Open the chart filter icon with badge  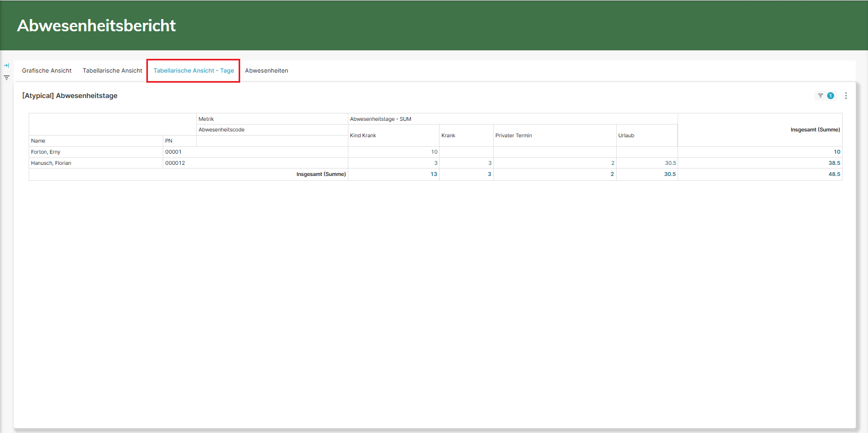click(820, 96)
